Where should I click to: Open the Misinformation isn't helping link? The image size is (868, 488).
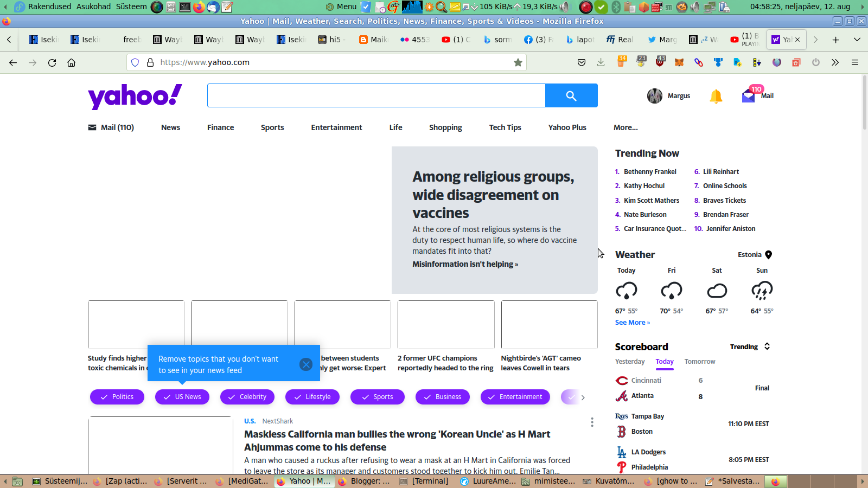click(465, 264)
